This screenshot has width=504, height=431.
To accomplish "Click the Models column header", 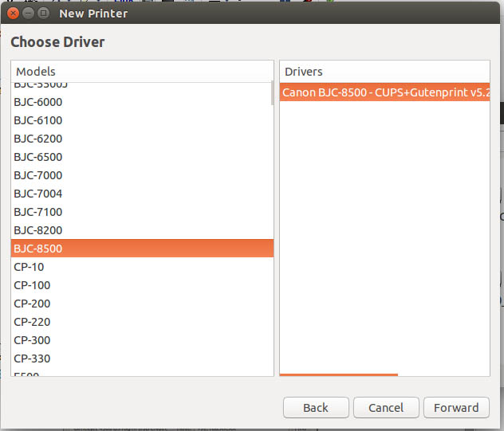I will point(142,71).
